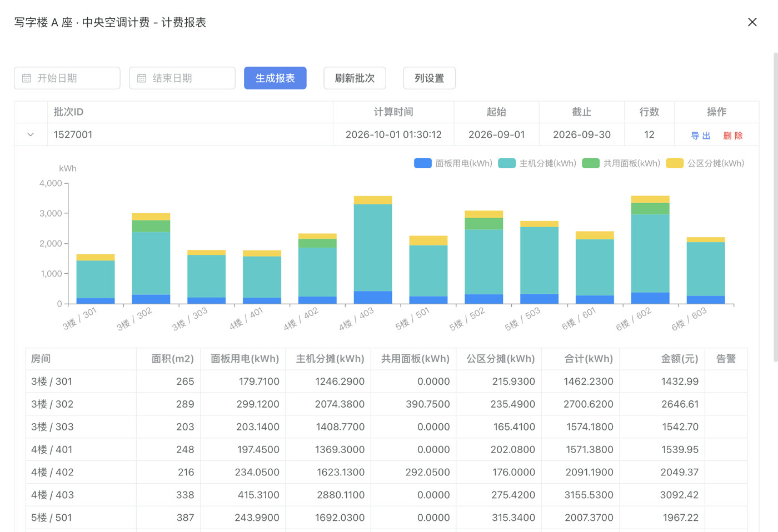778x532 pixels.
Task: Click the 5楼 / 502 axis label
Action: point(467,319)
